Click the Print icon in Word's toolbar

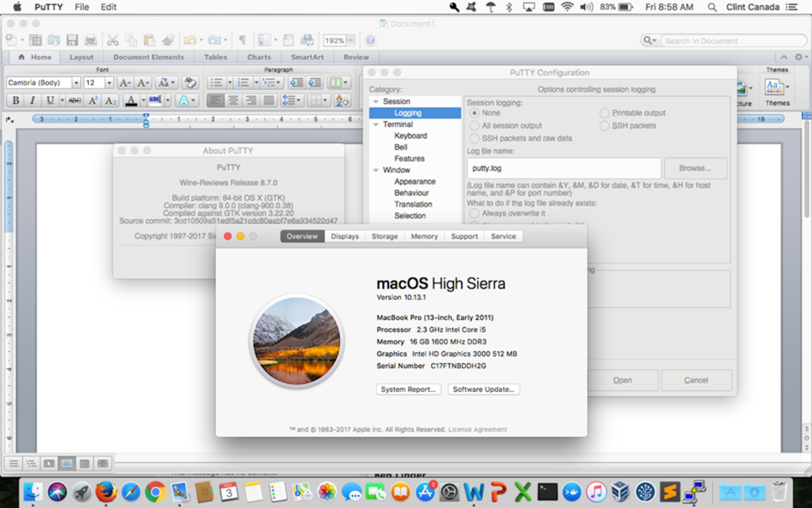pos(91,40)
